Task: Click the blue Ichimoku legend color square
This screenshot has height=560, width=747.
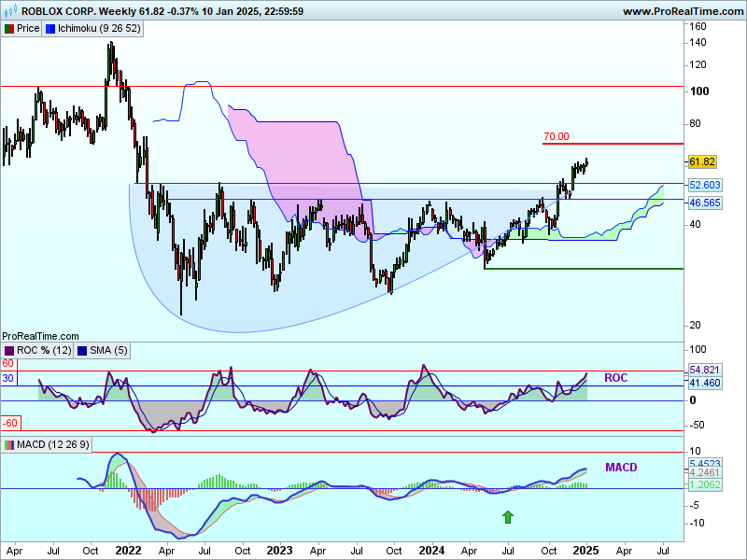Action: pos(50,29)
